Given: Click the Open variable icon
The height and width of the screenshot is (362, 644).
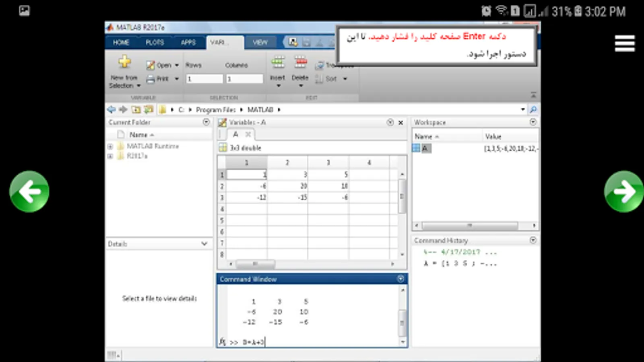Looking at the screenshot, I should click(x=151, y=65).
